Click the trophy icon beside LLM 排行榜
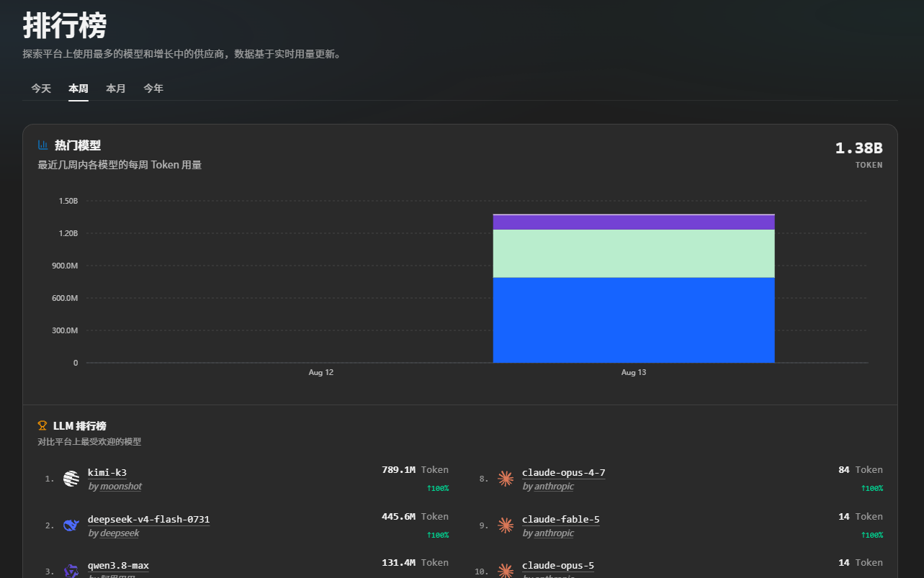Screen dimensions: 924x578 (42, 425)
